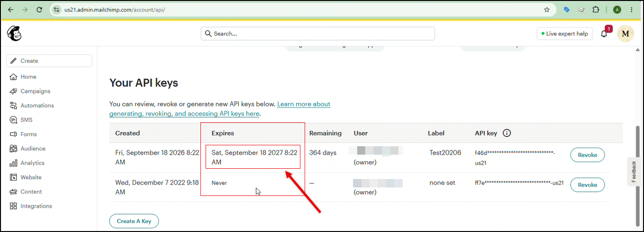Click the "User" column header
The width and height of the screenshot is (644, 232).
[x=361, y=133]
